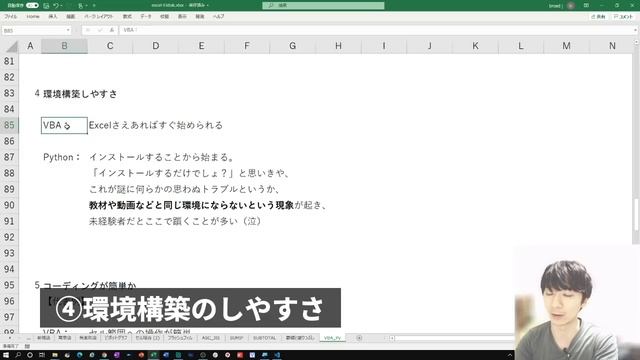This screenshot has width=640, height=360.
Task: Select the フラッシュフィル sheet tab
Action: click(x=180, y=338)
